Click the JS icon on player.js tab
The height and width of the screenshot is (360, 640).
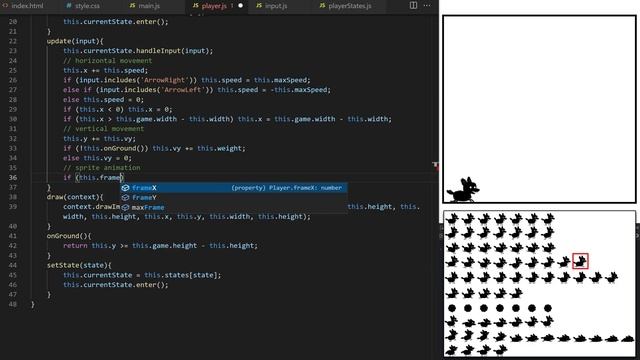(x=196, y=6)
